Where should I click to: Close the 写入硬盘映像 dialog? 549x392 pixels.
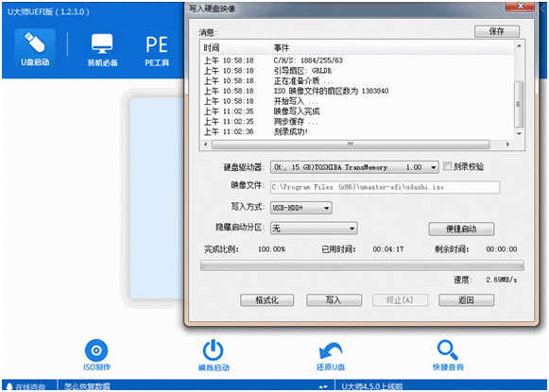click(521, 6)
